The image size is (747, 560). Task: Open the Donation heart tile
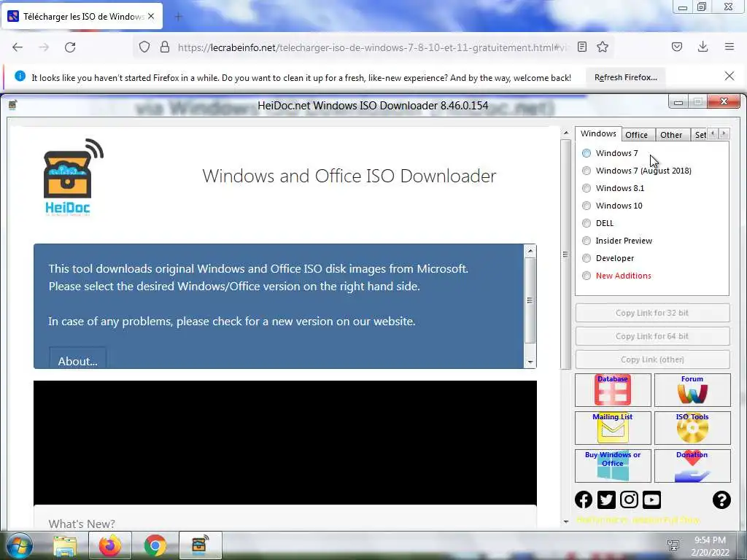(692, 466)
